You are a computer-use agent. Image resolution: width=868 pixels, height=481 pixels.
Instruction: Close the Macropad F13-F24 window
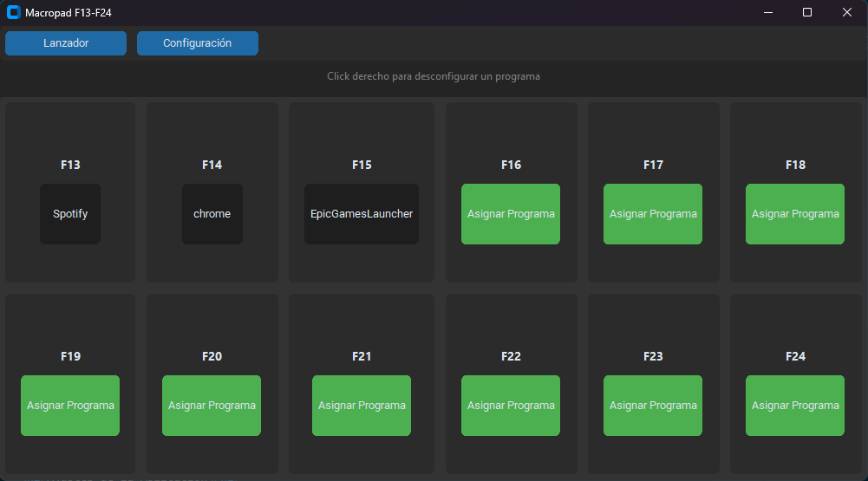[847, 12]
